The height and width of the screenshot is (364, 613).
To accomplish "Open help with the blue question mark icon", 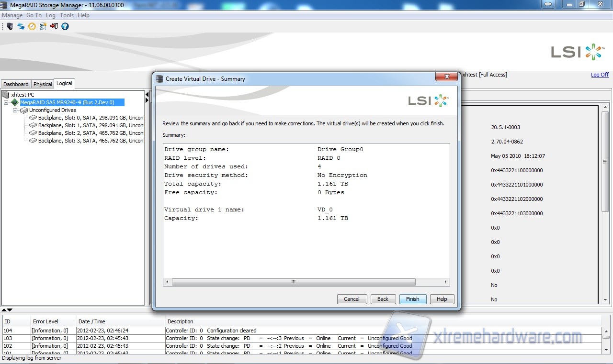I will pyautogui.click(x=65, y=26).
